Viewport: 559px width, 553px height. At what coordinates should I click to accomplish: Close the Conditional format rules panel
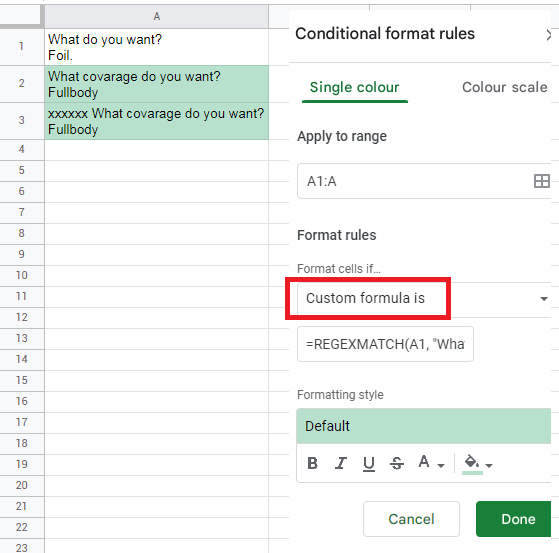click(548, 35)
